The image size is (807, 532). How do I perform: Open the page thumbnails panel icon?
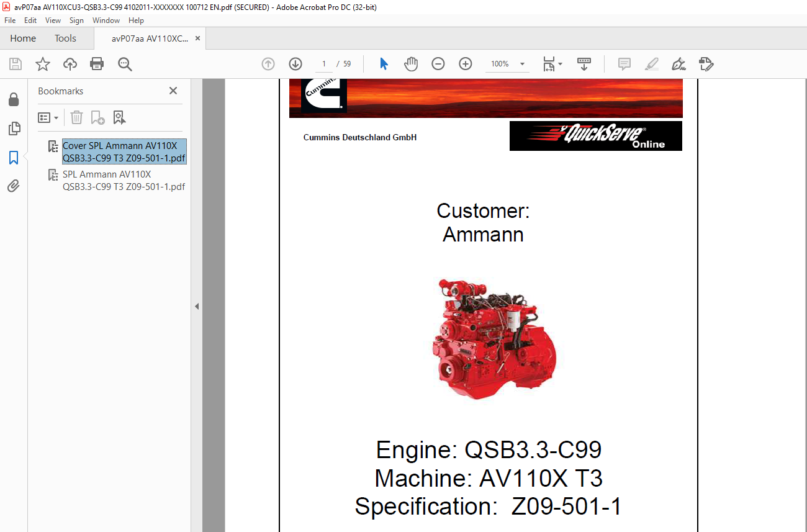(x=14, y=128)
